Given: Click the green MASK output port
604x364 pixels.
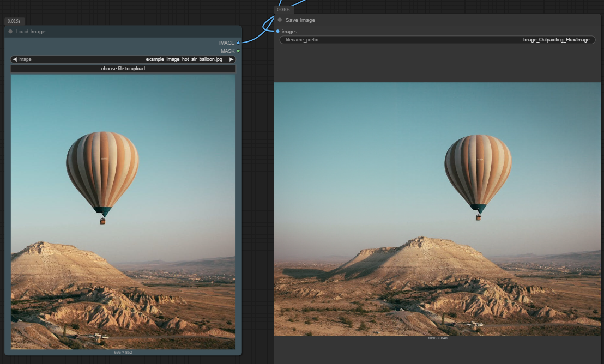Looking at the screenshot, I should click(x=238, y=51).
